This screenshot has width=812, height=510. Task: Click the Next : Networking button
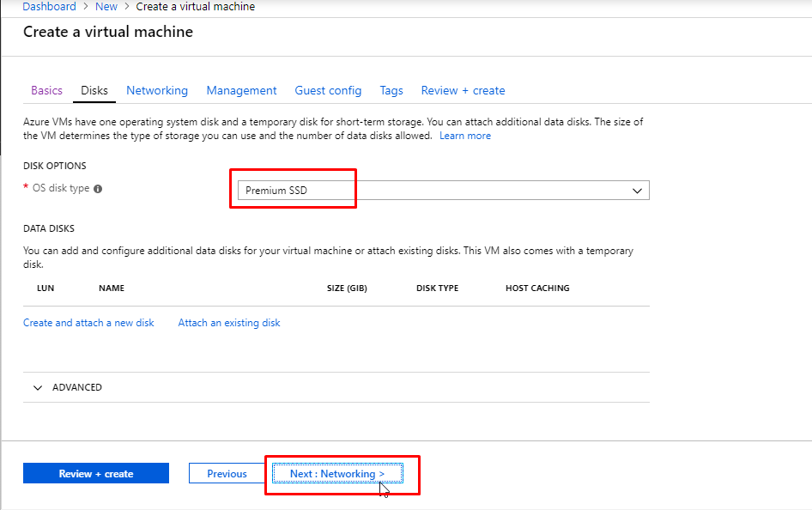pos(337,474)
